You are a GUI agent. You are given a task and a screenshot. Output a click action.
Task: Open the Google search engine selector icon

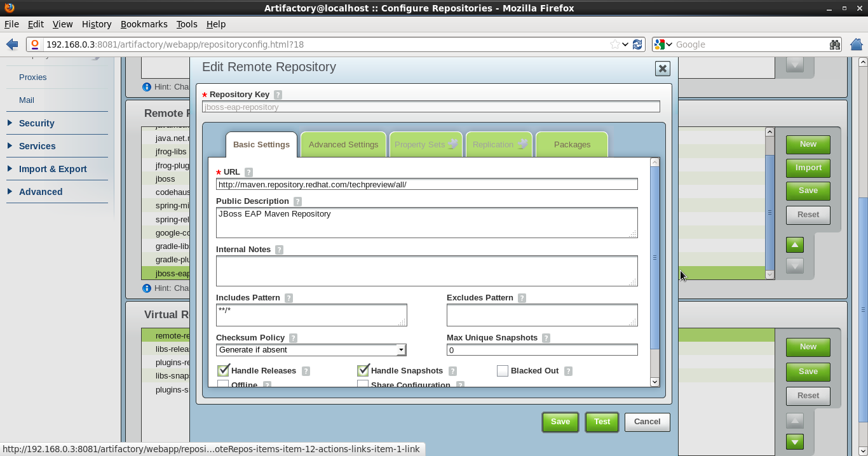(x=663, y=44)
